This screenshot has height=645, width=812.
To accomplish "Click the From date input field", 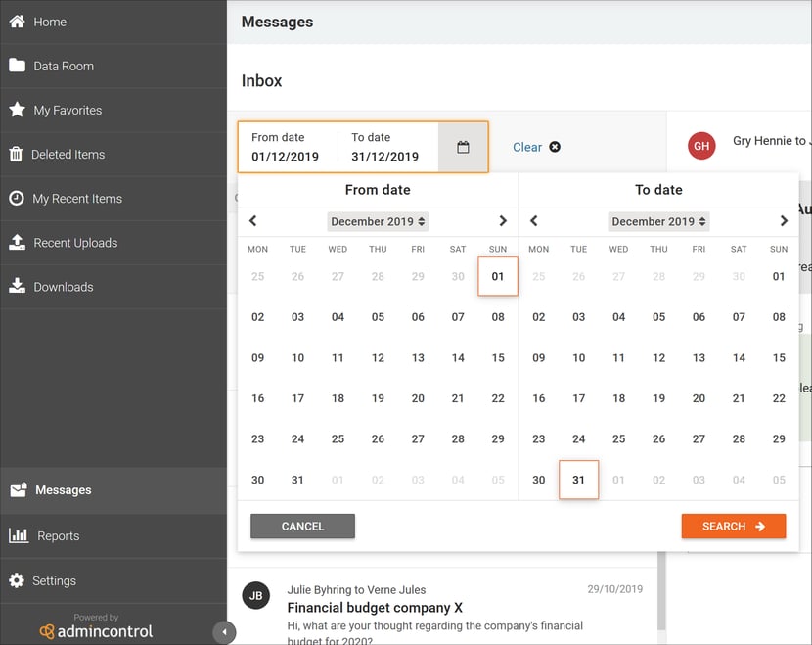I will pyautogui.click(x=288, y=147).
